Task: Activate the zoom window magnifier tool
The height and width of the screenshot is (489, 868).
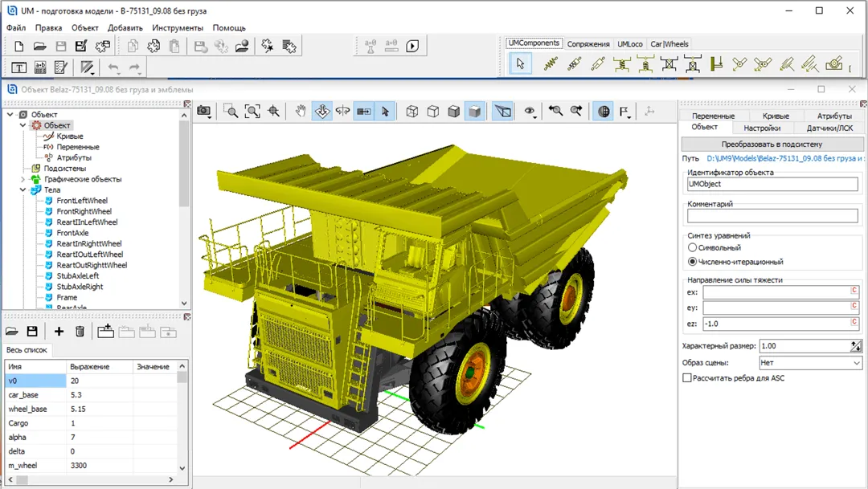Action: (x=231, y=111)
